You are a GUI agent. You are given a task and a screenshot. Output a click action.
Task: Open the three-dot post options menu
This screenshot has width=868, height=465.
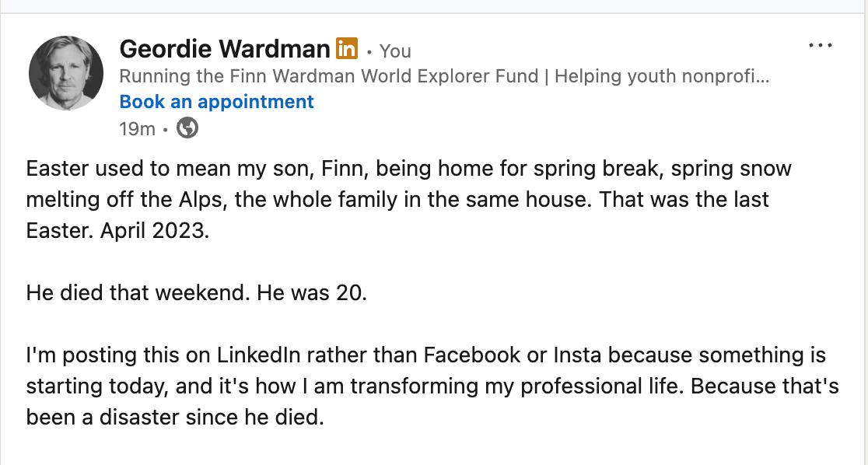pos(821,46)
